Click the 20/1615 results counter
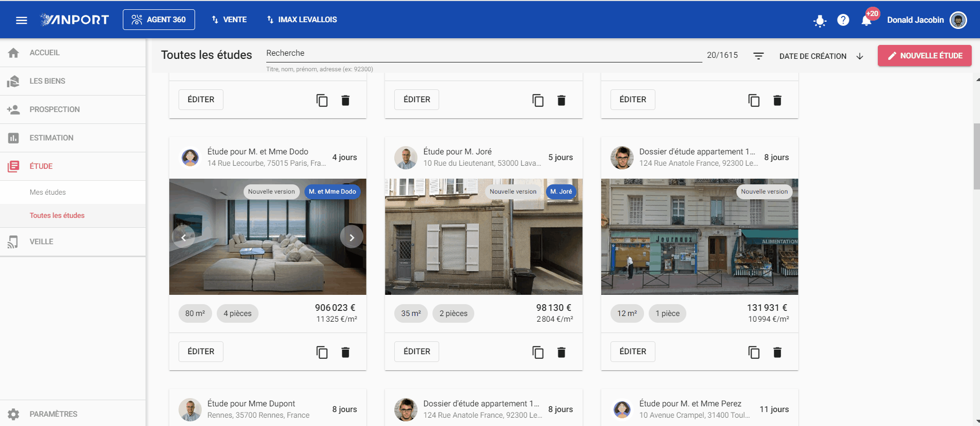 (x=722, y=55)
